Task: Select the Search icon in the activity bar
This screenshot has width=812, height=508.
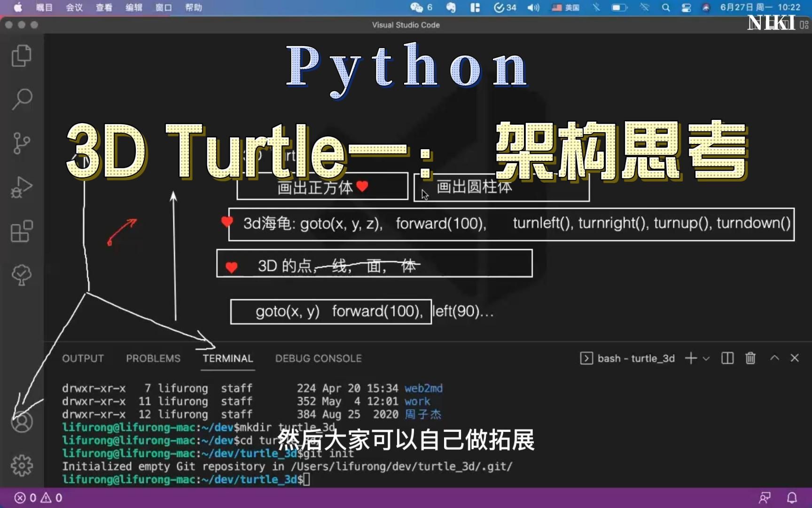Action: (x=21, y=99)
